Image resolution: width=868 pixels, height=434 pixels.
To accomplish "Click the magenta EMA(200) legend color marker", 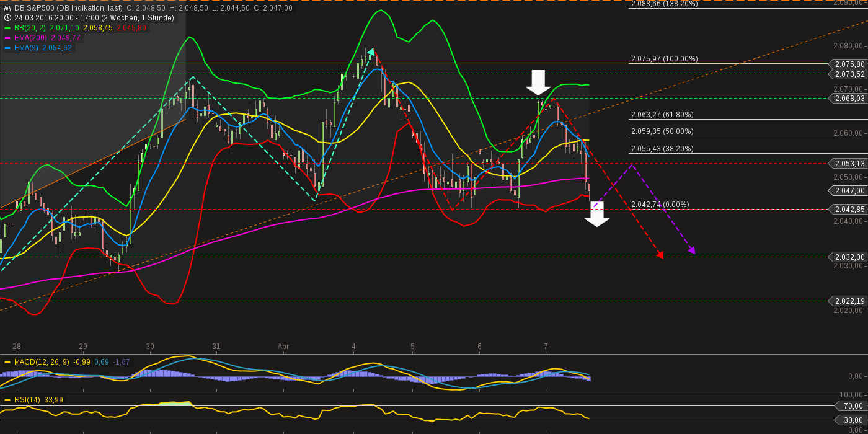I will pyautogui.click(x=7, y=38).
